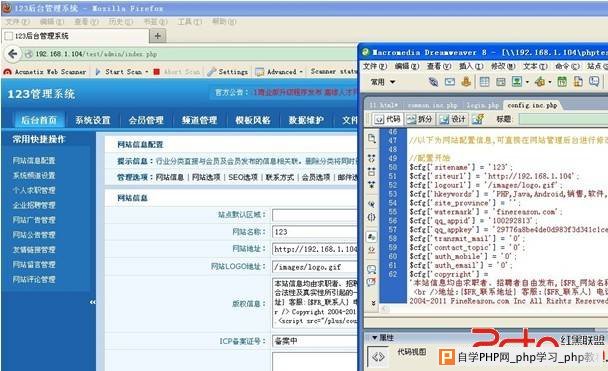Click the Select Parent Tag icon in coding toolbar
The image size is (608, 371).
click(x=371, y=204)
